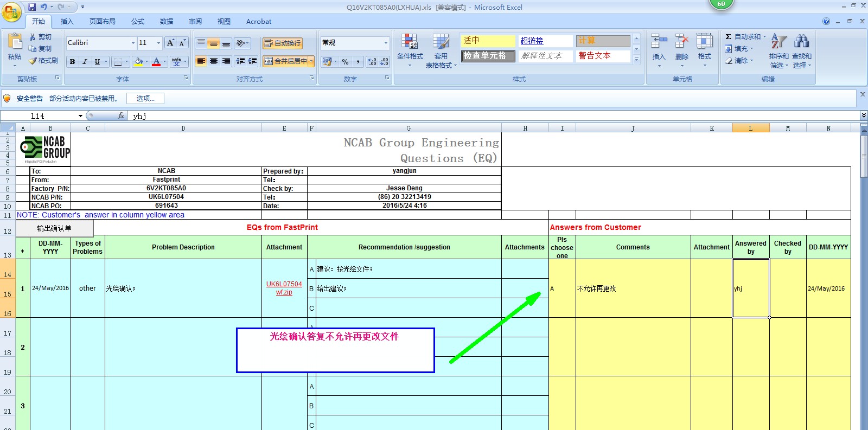The width and height of the screenshot is (868, 430).
Task: Open the fill color dropdown arrow
Action: 146,62
